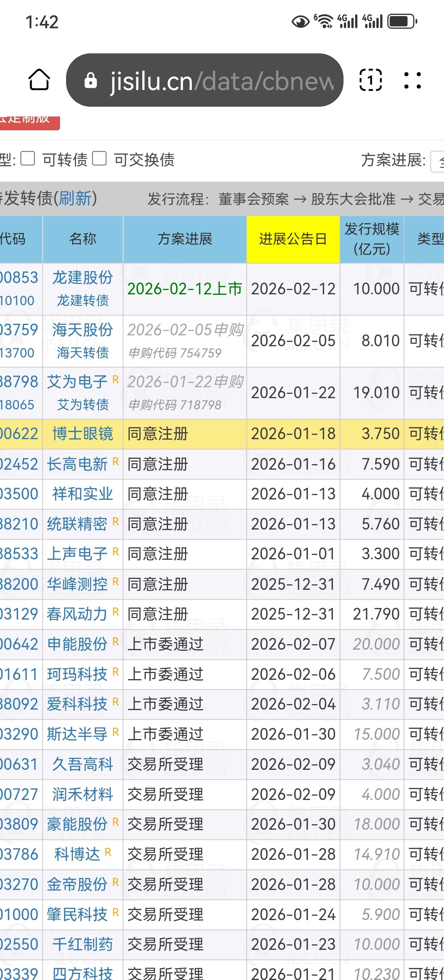Click the R icon next to 统联精密
Image resolution: width=444 pixels, height=980 pixels.
[x=116, y=522]
